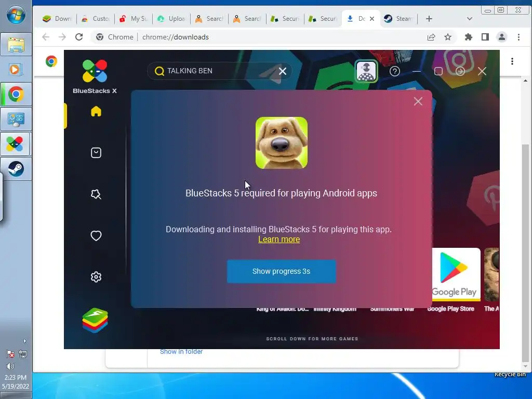Click the Steam taskbar icon
This screenshot has width=532, height=399.
[16, 169]
